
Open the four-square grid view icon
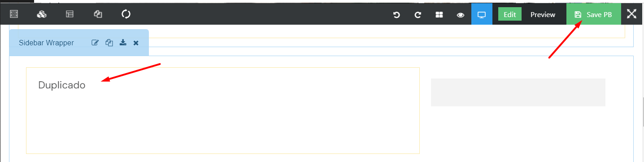pyautogui.click(x=439, y=15)
